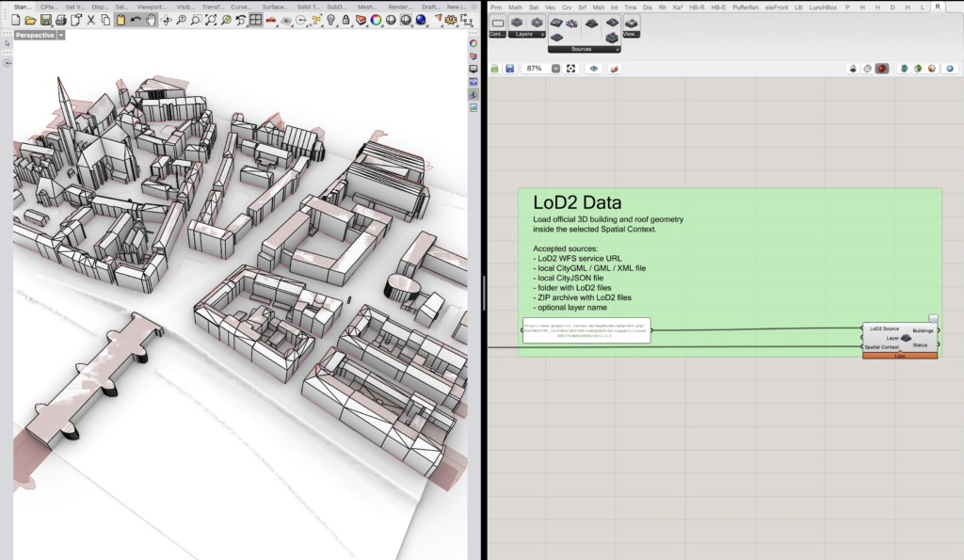Click second Layers panel component icon

(x=538, y=23)
